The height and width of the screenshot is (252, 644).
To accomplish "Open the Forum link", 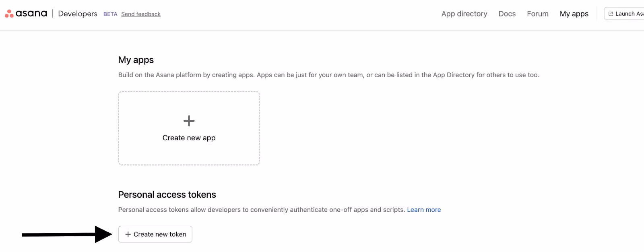I will pos(537,14).
